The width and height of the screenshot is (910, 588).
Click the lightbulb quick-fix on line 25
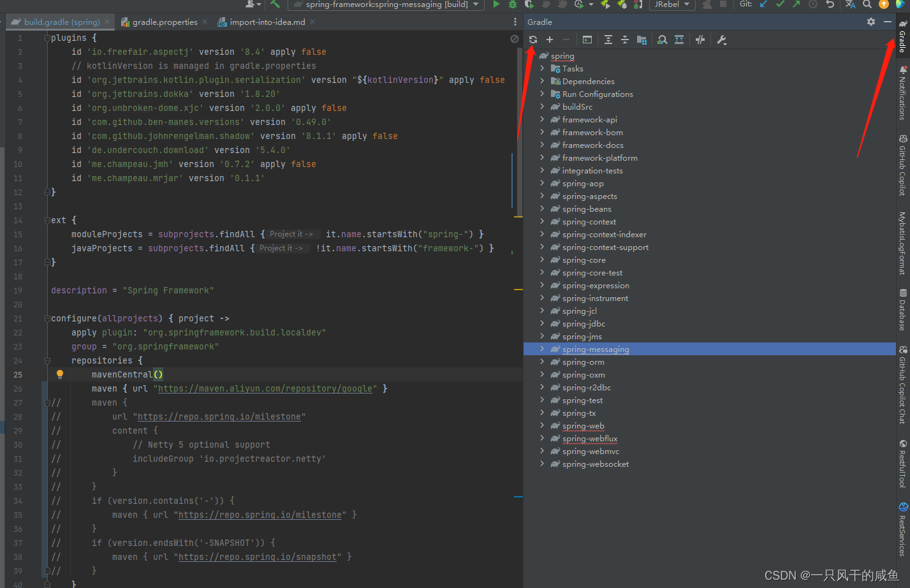point(60,374)
